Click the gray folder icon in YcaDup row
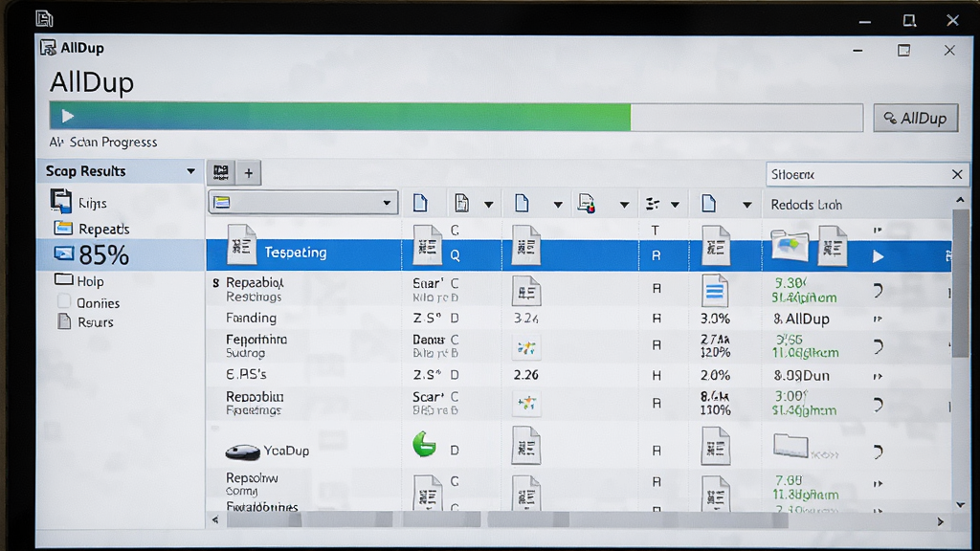Image resolution: width=980 pixels, height=551 pixels. pos(791,446)
